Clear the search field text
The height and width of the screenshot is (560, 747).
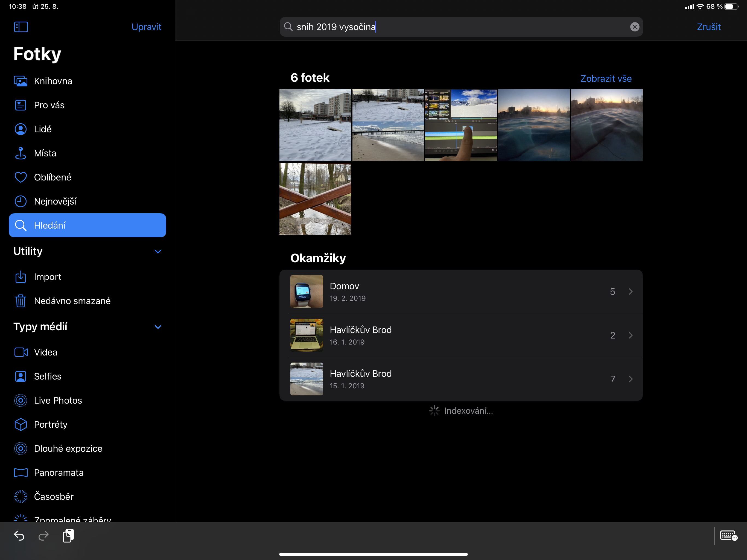[x=635, y=27]
